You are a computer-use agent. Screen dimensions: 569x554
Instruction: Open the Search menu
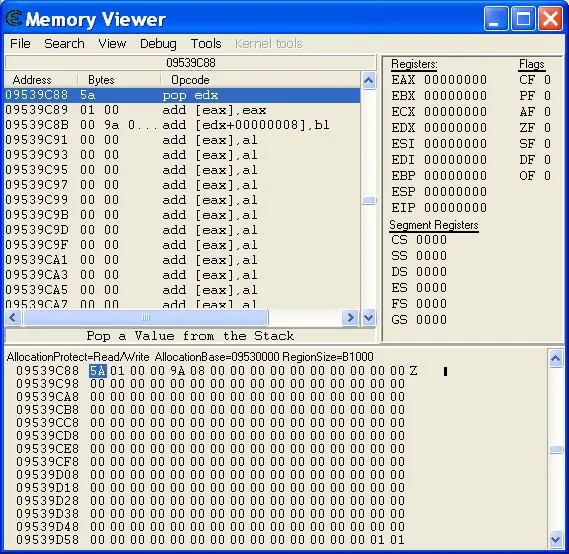coord(64,44)
